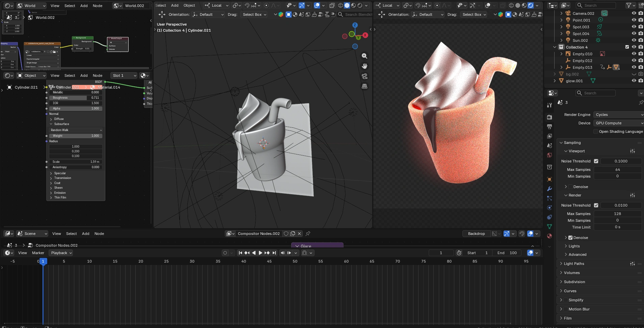Click Material.014 in the shader breadcrumb
The height and width of the screenshot is (328, 644).
109,87
